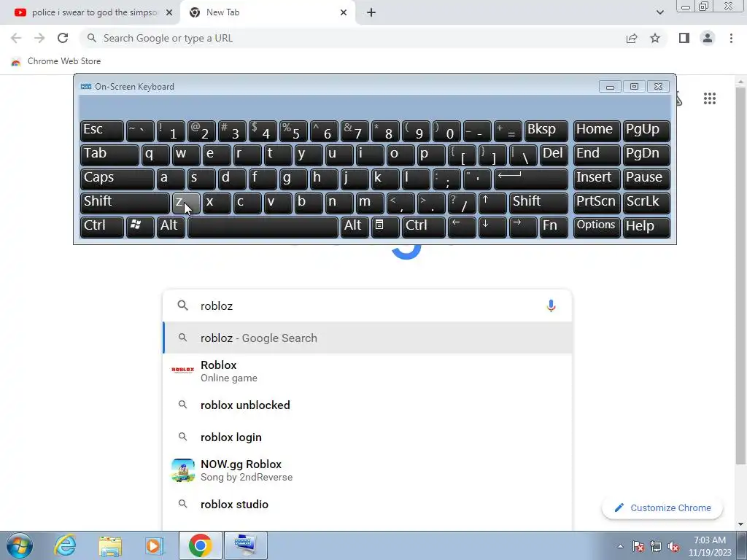The width and height of the screenshot is (747, 560).
Task: Click the PrtScn key on keyboard
Action: (597, 203)
